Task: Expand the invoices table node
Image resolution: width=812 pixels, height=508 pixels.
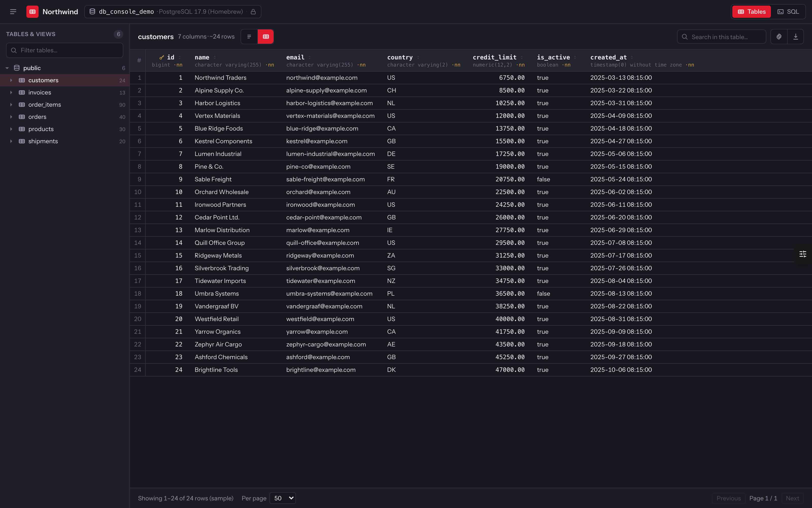Action: tap(11, 92)
